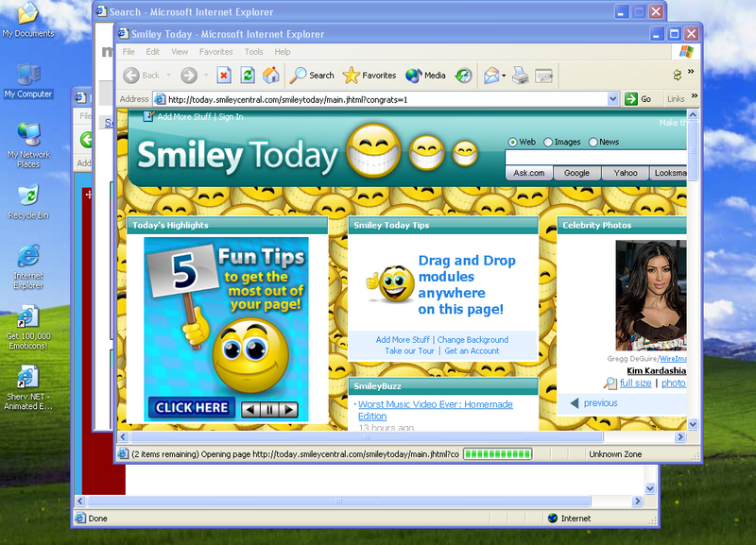Click Take our Tour link

(409, 350)
